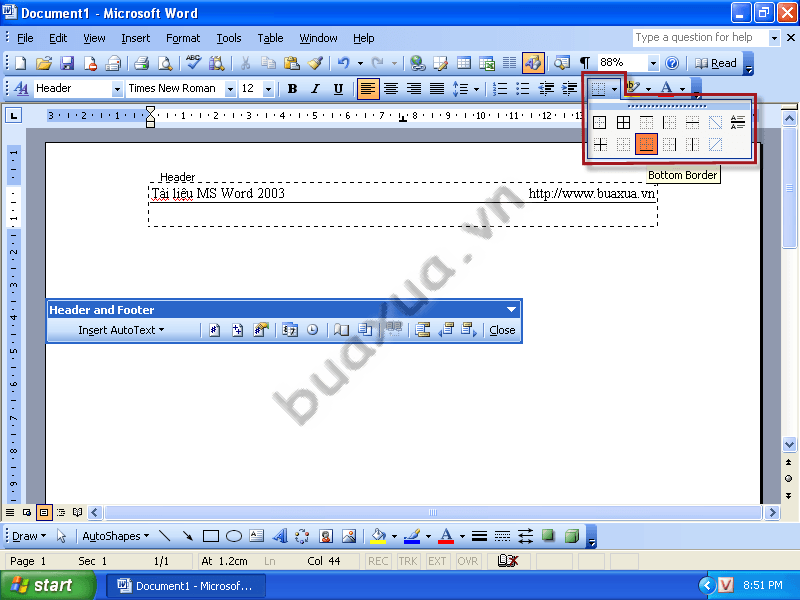Open the Zoom 88% dropdown
The width and height of the screenshot is (800, 600).
pyautogui.click(x=653, y=63)
